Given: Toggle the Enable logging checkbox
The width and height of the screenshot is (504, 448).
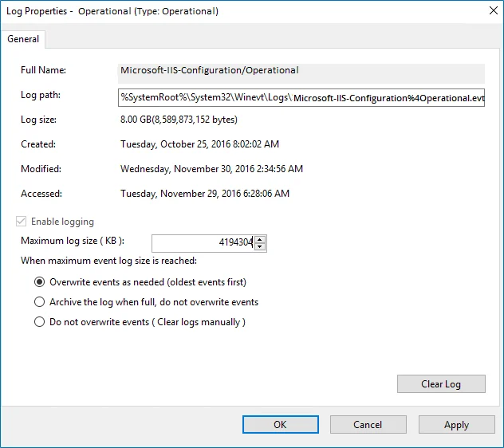Looking at the screenshot, I should pyautogui.click(x=22, y=222).
